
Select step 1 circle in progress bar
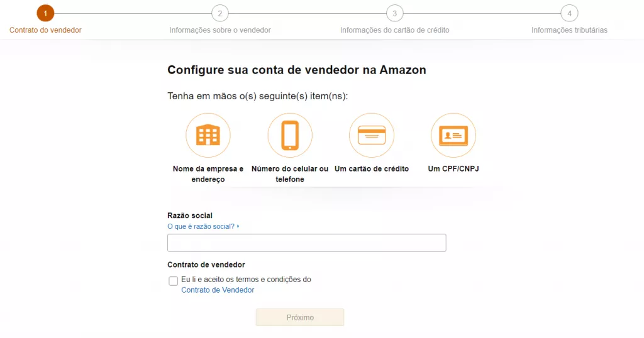point(45,13)
